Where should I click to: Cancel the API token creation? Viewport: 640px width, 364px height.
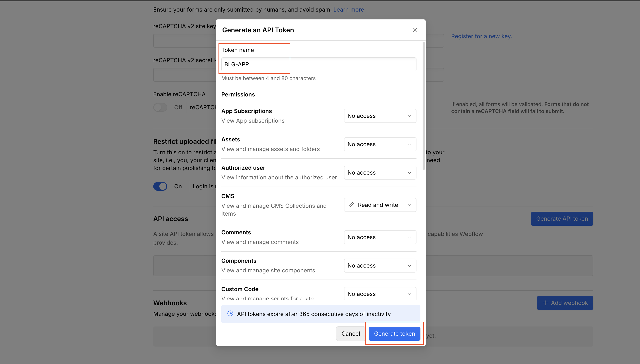(x=351, y=333)
